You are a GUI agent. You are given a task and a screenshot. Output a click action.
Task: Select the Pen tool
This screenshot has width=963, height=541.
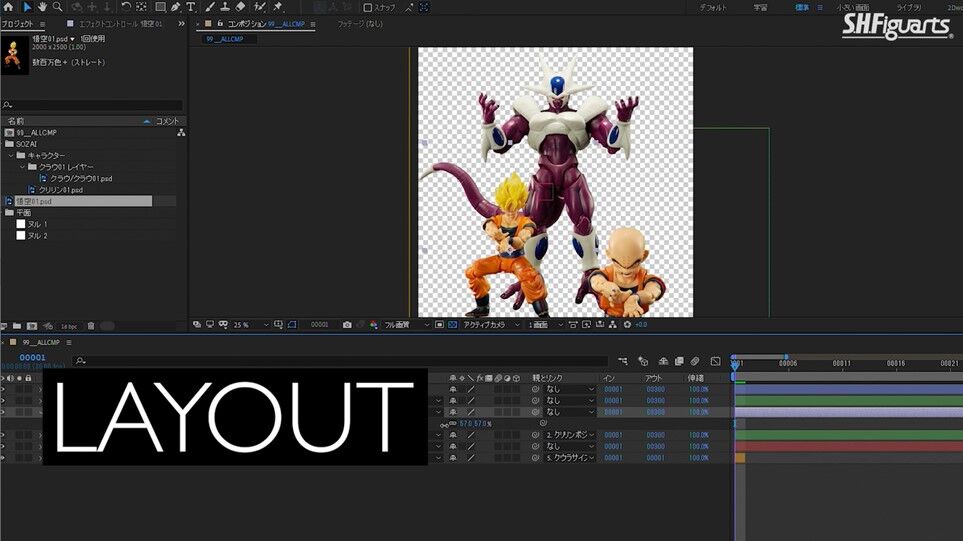tap(176, 7)
